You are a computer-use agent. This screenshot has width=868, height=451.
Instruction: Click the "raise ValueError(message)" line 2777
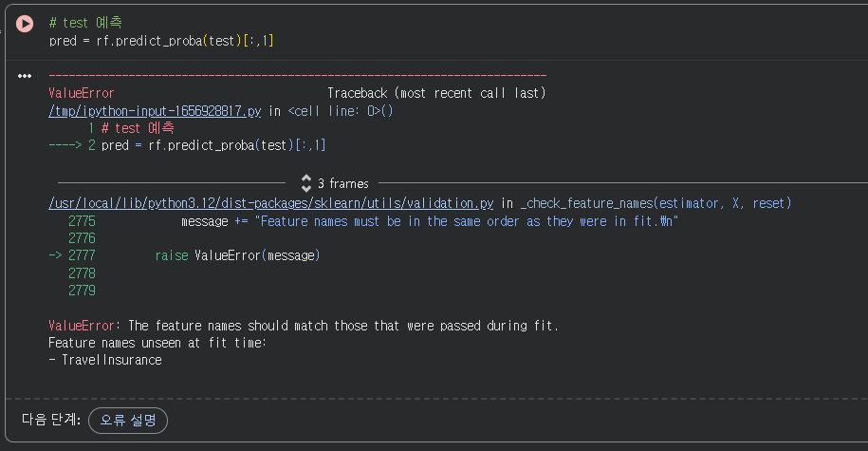tap(237, 255)
